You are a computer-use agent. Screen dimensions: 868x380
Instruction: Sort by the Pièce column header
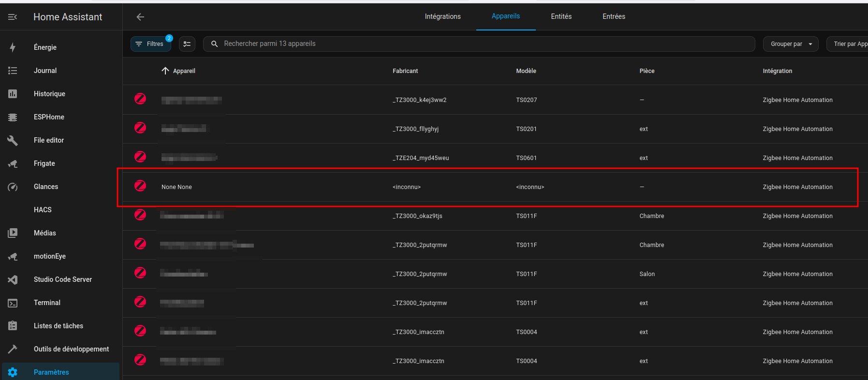tap(647, 71)
